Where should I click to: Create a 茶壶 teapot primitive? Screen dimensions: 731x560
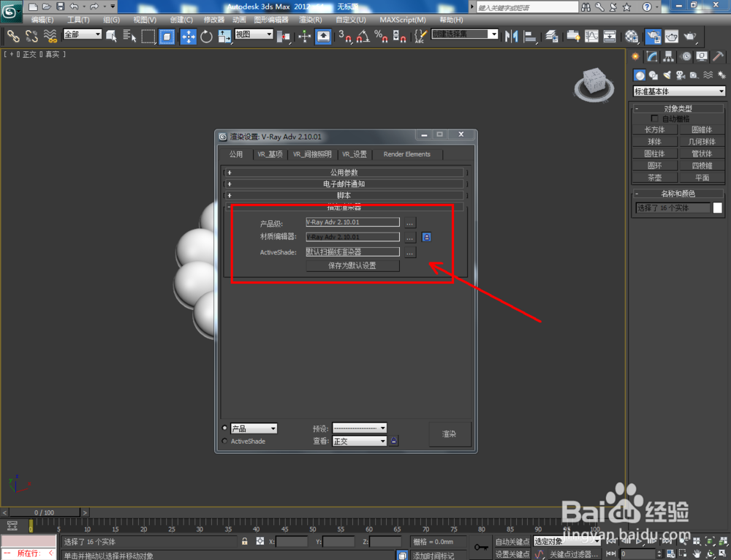click(654, 178)
